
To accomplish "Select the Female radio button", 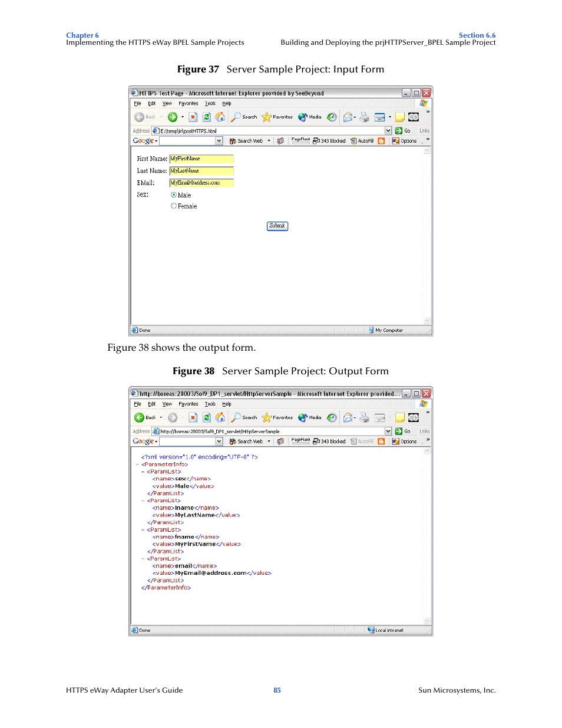I will click(x=174, y=206).
